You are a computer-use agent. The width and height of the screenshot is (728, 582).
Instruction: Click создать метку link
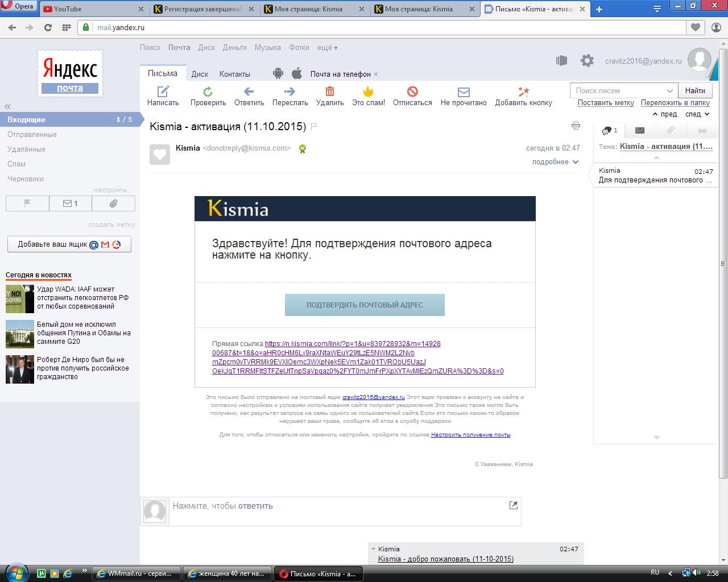click(x=111, y=225)
